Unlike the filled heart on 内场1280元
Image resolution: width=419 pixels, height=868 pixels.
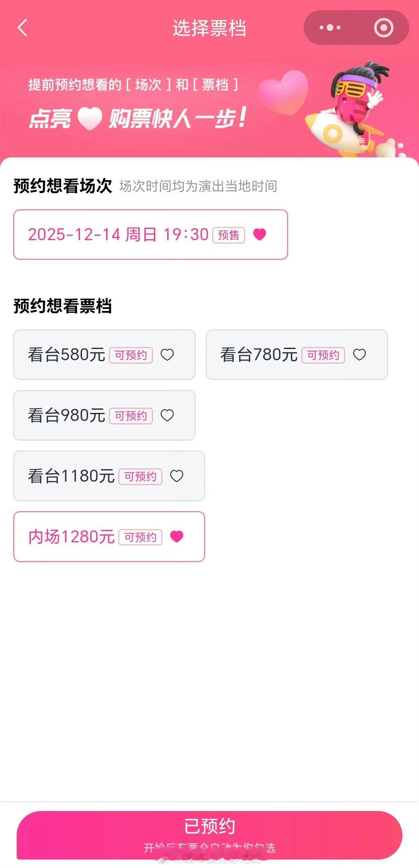pos(177,537)
